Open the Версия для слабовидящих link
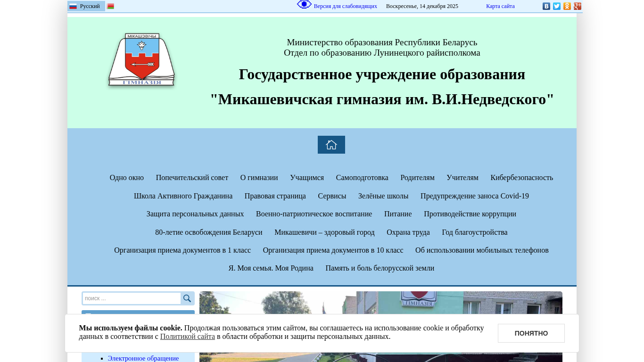 point(346,6)
